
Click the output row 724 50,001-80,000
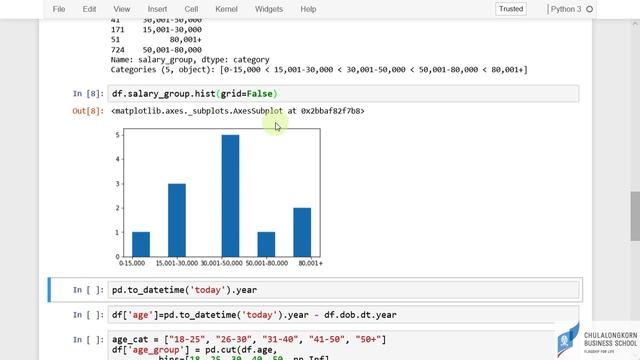click(x=156, y=50)
